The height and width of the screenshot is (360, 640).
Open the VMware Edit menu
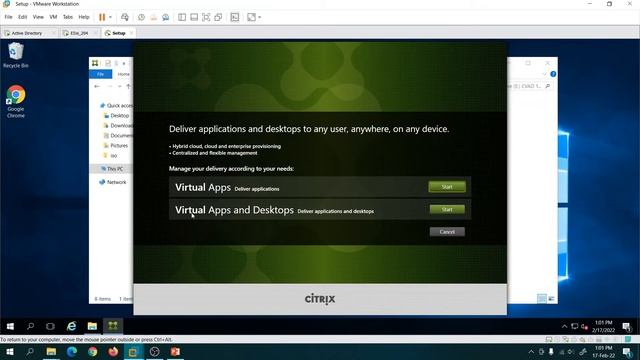point(22,17)
